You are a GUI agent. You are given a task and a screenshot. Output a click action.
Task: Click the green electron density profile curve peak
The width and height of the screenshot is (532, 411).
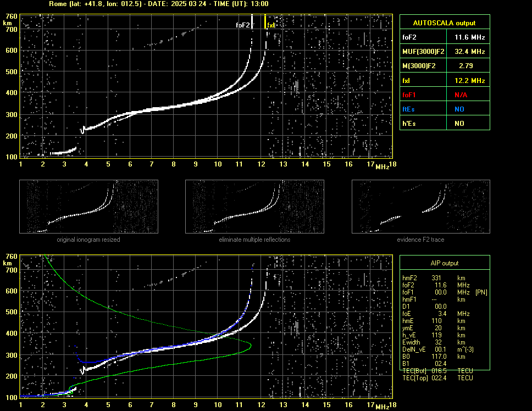tap(251, 346)
